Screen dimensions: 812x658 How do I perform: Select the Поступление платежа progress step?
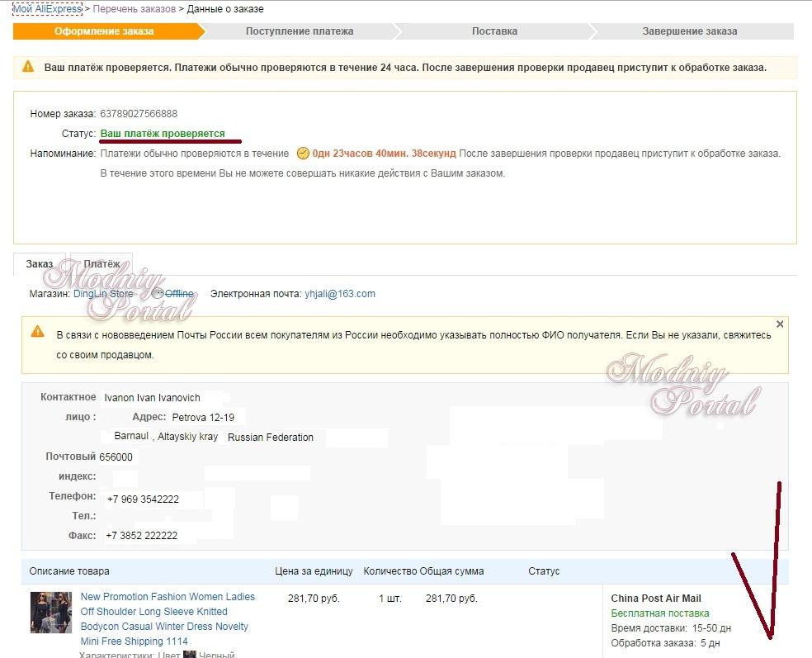coord(300,31)
